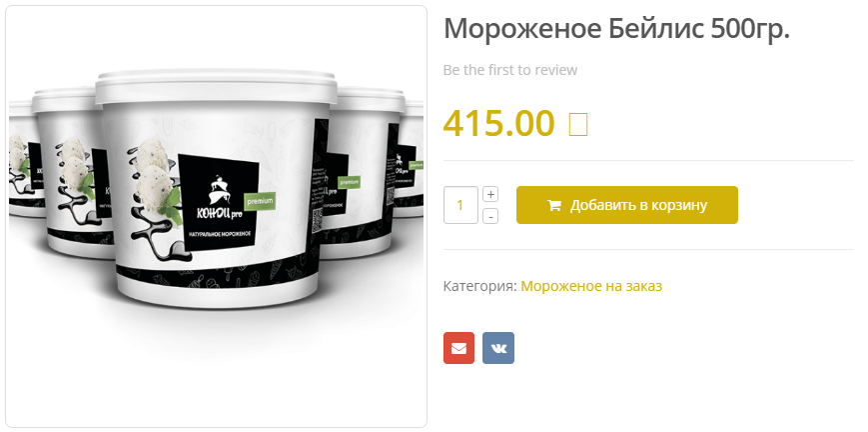The width and height of the screenshot is (868, 432).
Task: Click green premium label on front bucket
Action: [260, 201]
